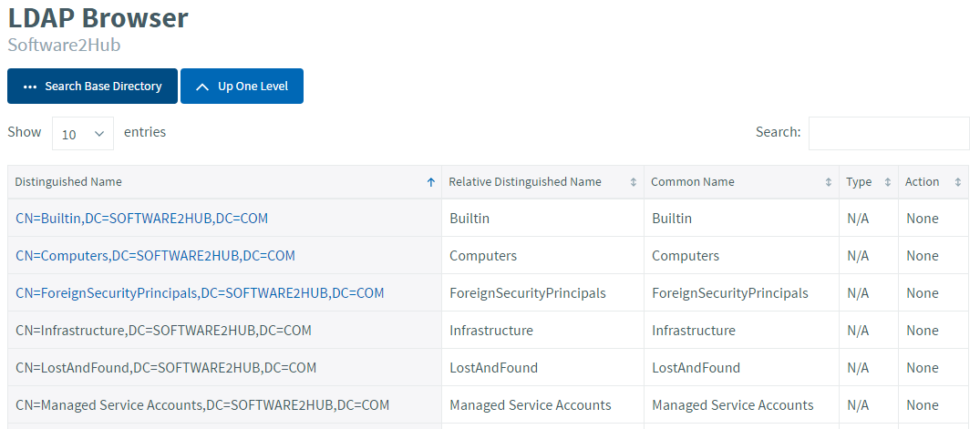Click sort icon in Relative Distinguished Name column
980x429 pixels.
click(x=634, y=182)
